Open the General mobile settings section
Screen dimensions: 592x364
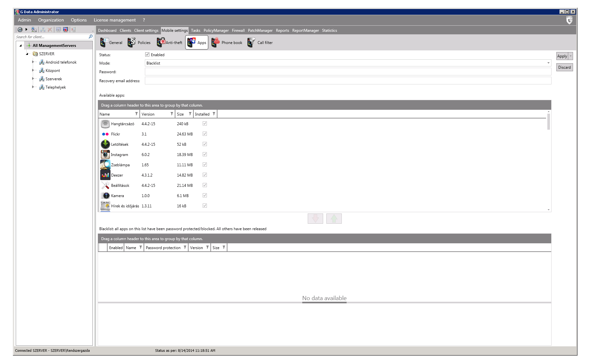(x=111, y=42)
